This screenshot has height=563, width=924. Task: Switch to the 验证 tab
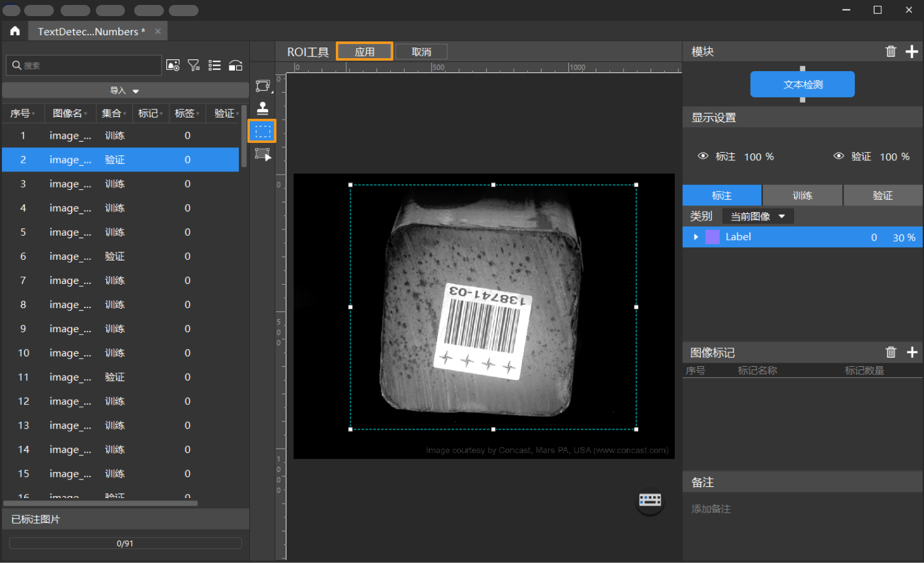pyautogui.click(x=883, y=196)
